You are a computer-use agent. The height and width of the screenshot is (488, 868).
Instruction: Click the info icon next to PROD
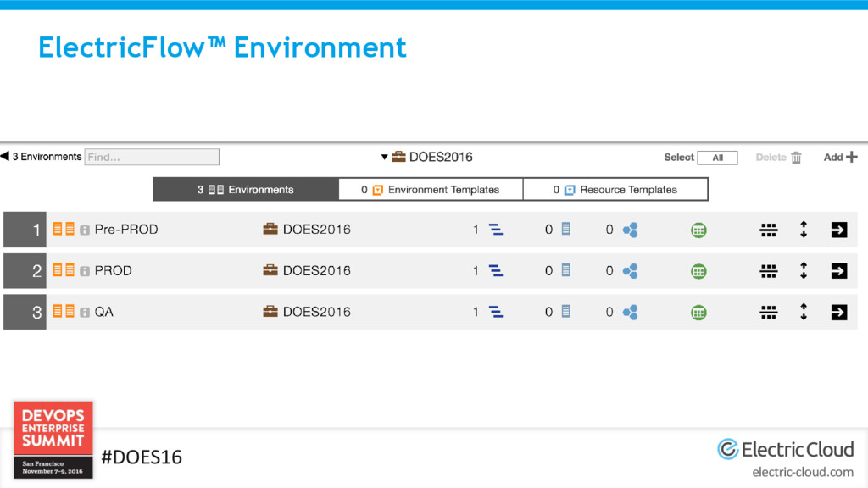click(x=85, y=271)
